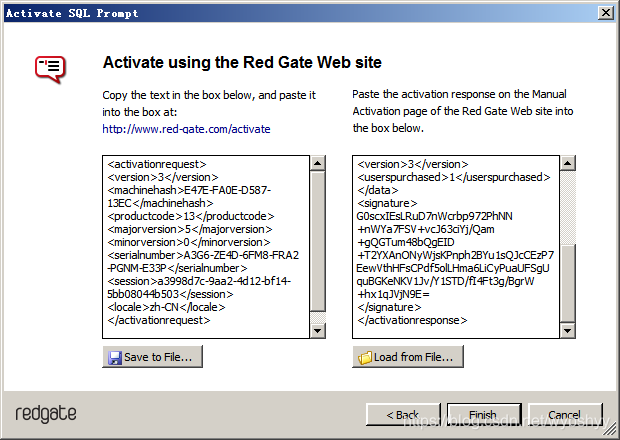Click the heading Activate using the Red Gate Web site

(242, 62)
